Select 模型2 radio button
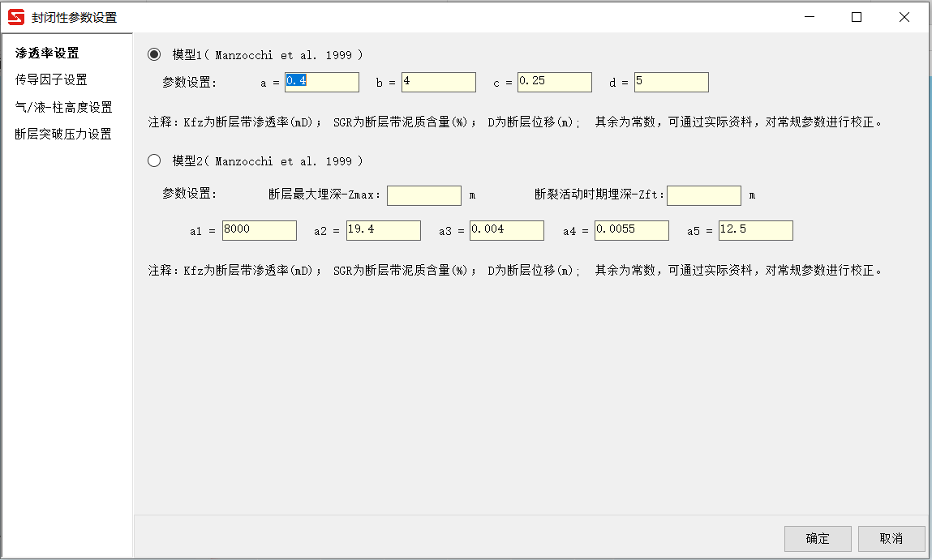The height and width of the screenshot is (560, 932). [x=154, y=161]
